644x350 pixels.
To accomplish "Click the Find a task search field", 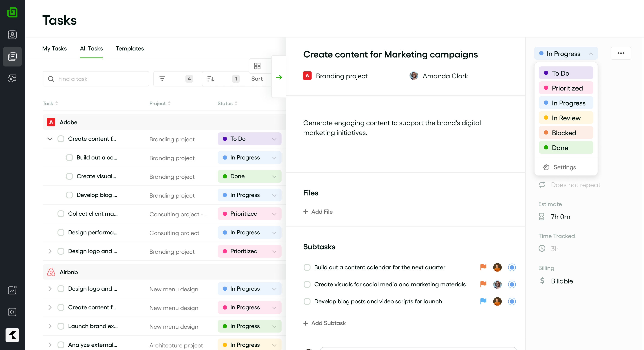I will pyautogui.click(x=100, y=79).
